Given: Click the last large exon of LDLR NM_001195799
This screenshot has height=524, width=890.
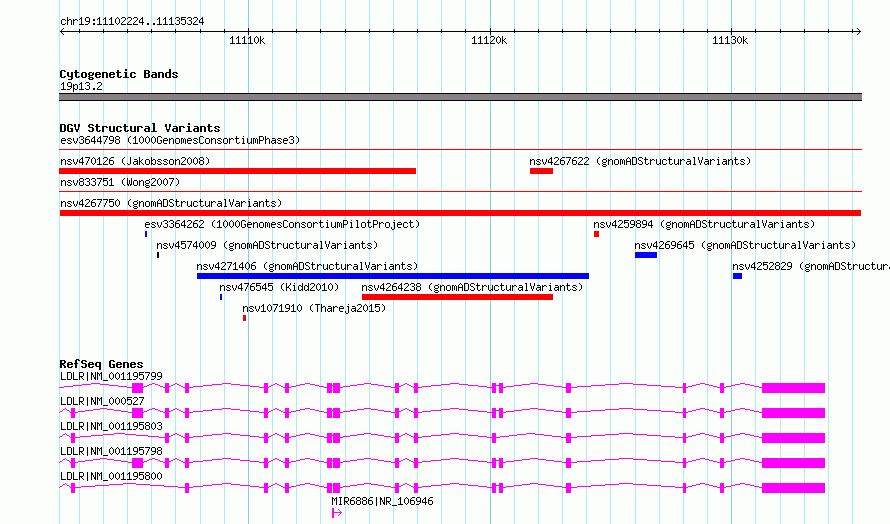Looking at the screenshot, I should [x=793, y=388].
